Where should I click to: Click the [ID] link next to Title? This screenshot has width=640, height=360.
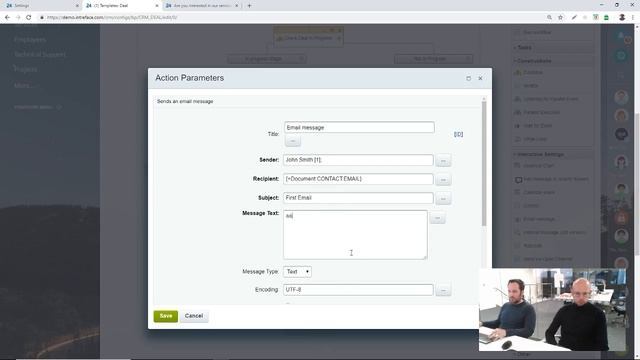[x=458, y=134]
